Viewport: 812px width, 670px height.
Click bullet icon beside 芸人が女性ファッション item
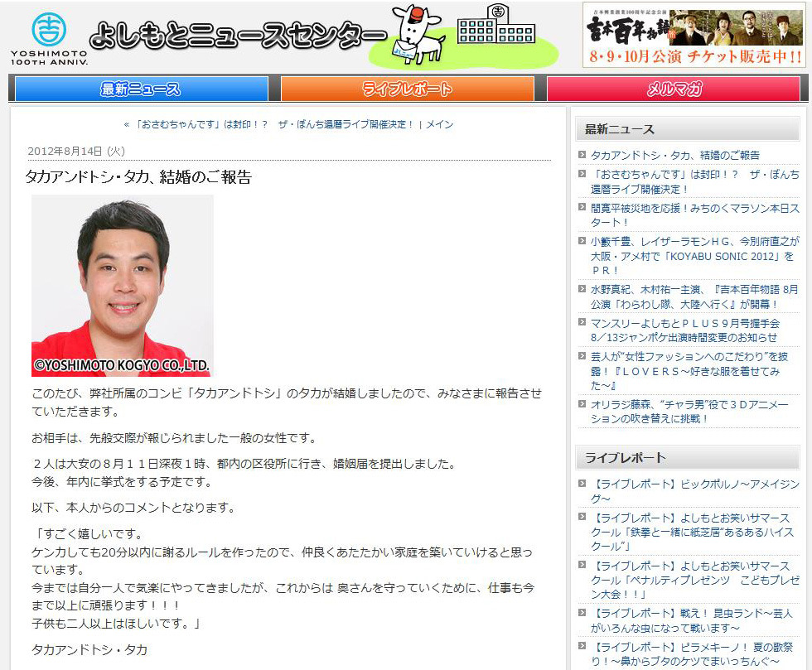click(582, 356)
